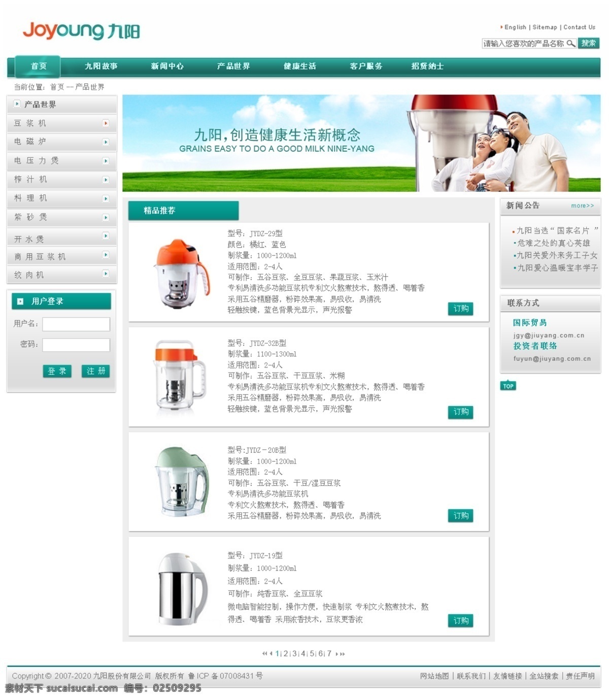
Task: Click last page double-arrow in pagination
Action: click(x=343, y=654)
